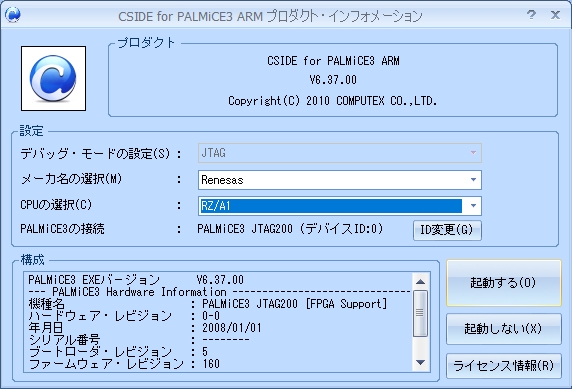This screenshot has width=572, height=389.
Task: Click the scrollbar thumb of the 構成 list
Action: click(x=420, y=313)
